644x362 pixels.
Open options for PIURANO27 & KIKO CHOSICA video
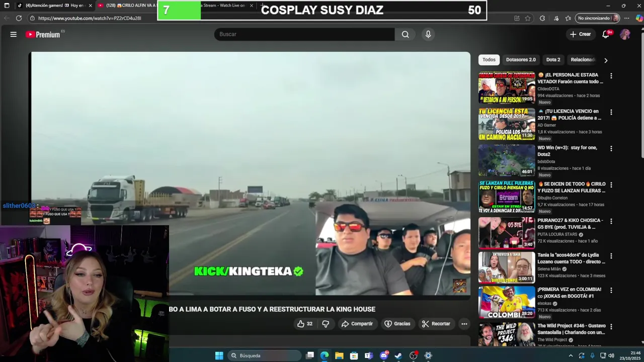click(x=611, y=222)
